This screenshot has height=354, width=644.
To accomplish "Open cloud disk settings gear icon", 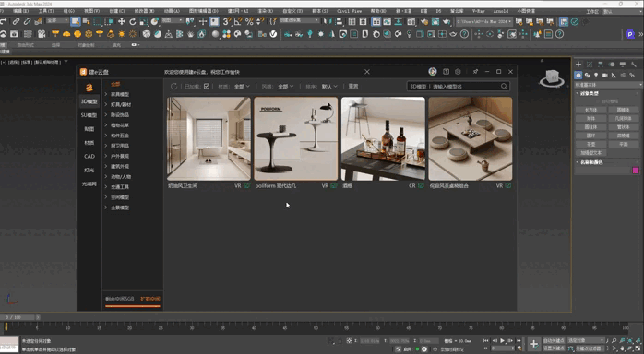I will 458,71.
